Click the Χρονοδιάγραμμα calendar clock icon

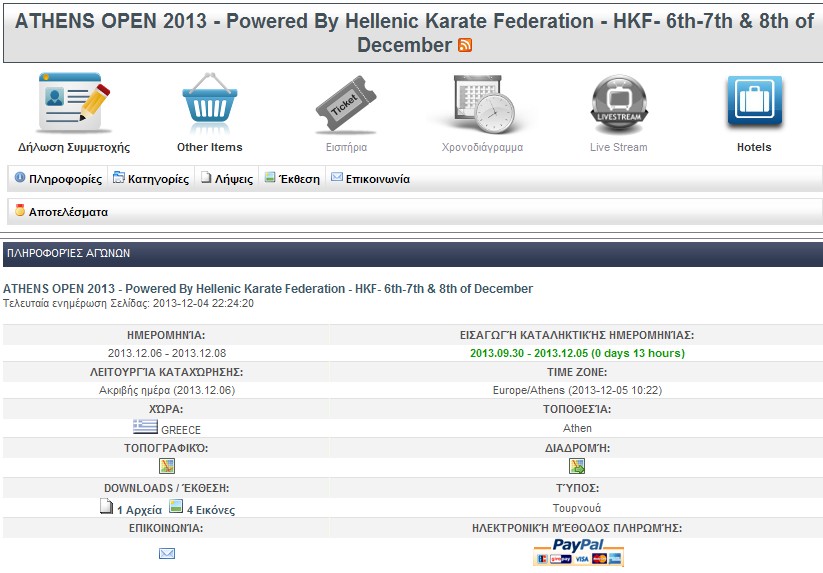pyautogui.click(x=482, y=105)
